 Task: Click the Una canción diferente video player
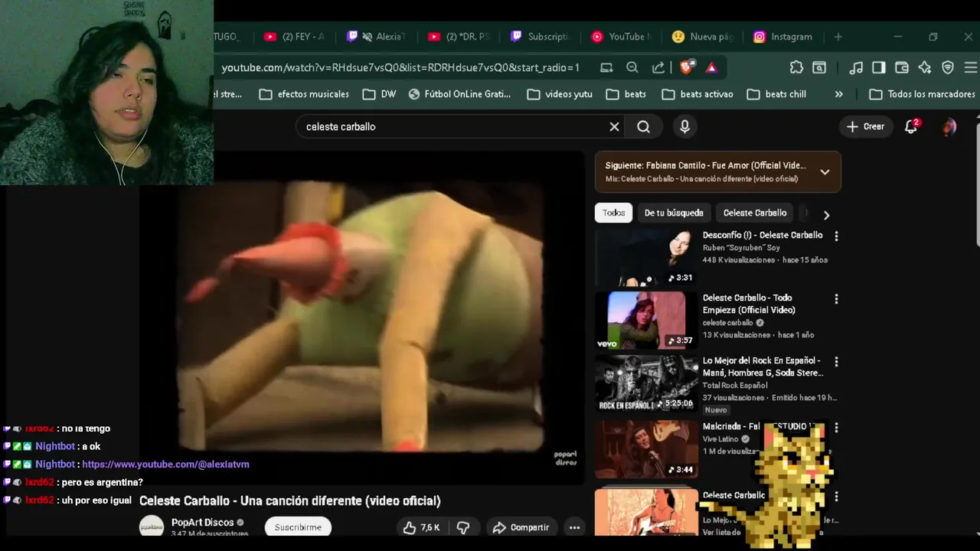click(x=361, y=318)
